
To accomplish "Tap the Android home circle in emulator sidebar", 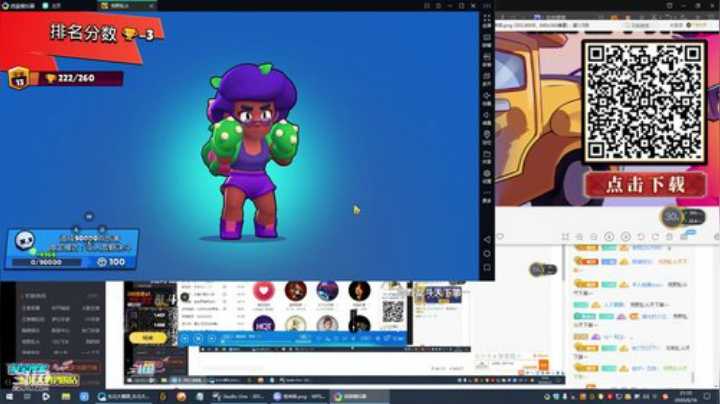I will [487, 253].
